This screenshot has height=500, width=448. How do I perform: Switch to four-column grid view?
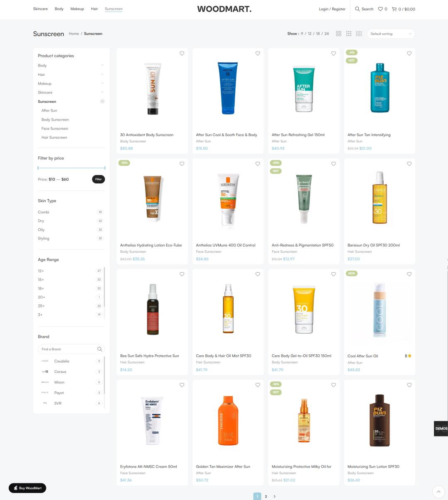[359, 34]
